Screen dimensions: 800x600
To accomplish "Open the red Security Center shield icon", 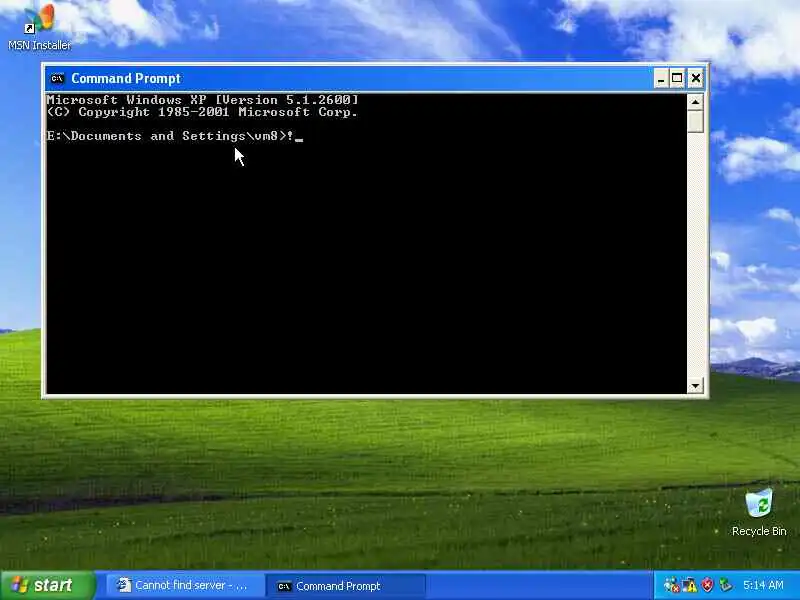I will click(x=707, y=585).
